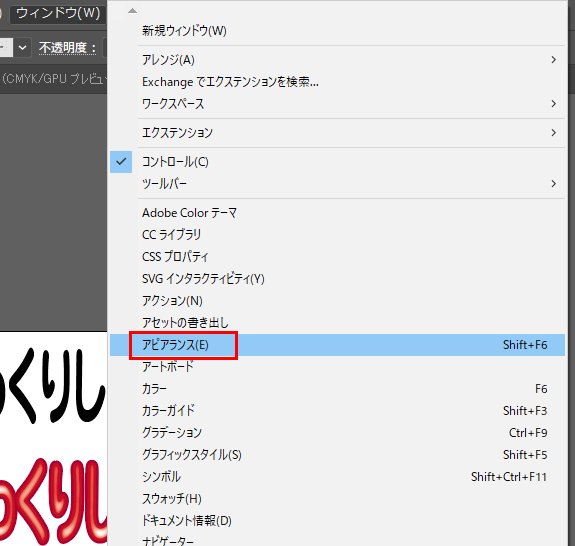The width and height of the screenshot is (575, 546).
Task: Open SVG インタラクティビティ(Y) panel
Action: 337,279
